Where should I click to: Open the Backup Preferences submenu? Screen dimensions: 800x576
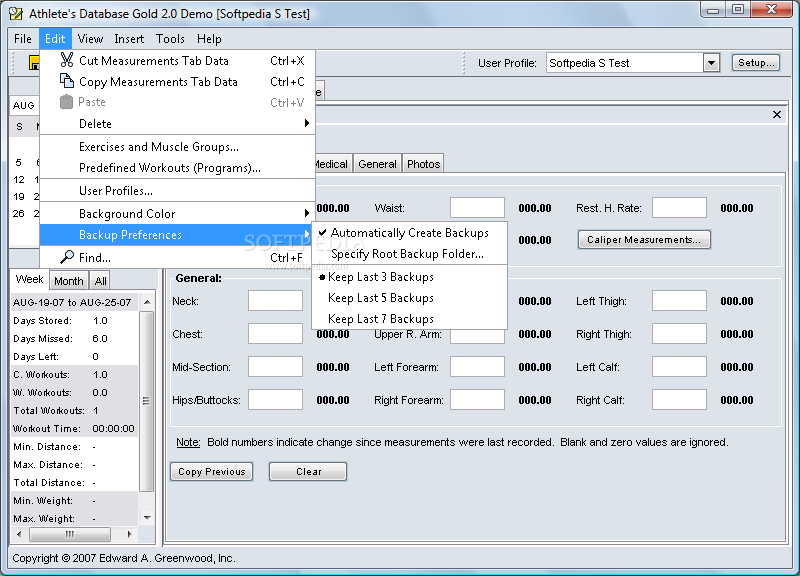click(x=177, y=235)
